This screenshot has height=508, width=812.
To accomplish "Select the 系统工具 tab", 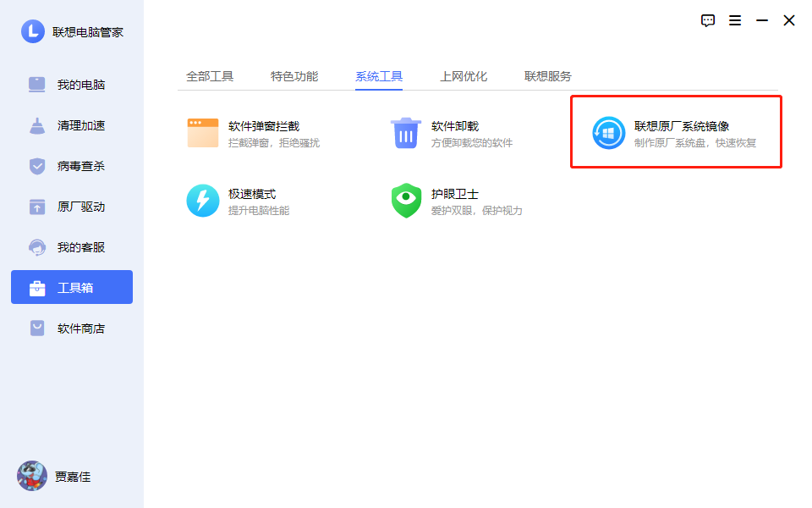I will [x=379, y=76].
